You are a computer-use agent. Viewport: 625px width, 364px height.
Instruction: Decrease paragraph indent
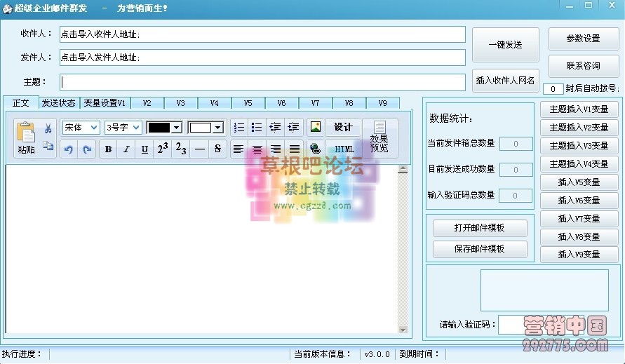[x=275, y=128]
